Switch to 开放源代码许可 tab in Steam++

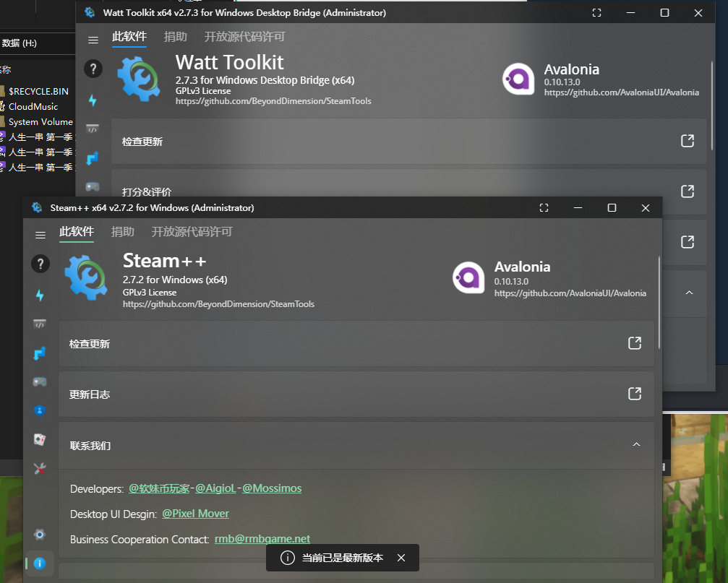click(192, 231)
